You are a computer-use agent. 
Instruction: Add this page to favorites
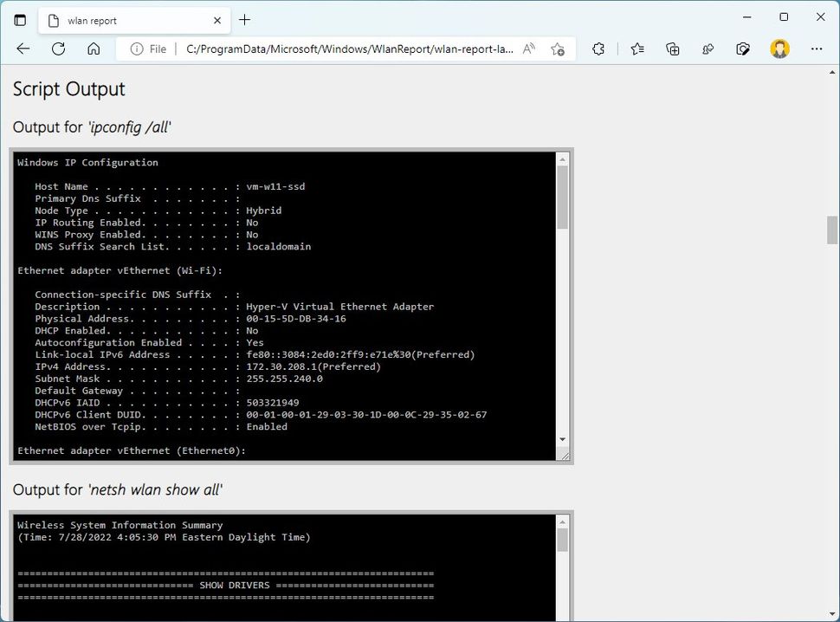click(x=559, y=49)
